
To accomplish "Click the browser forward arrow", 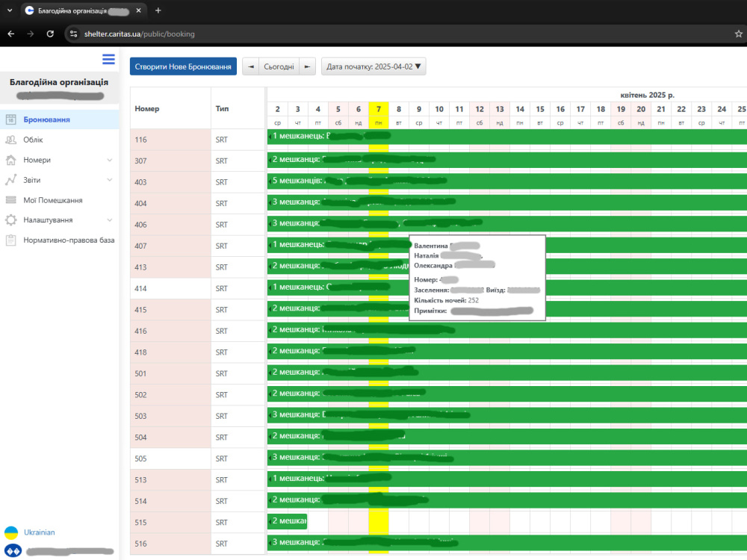I will 31,34.
